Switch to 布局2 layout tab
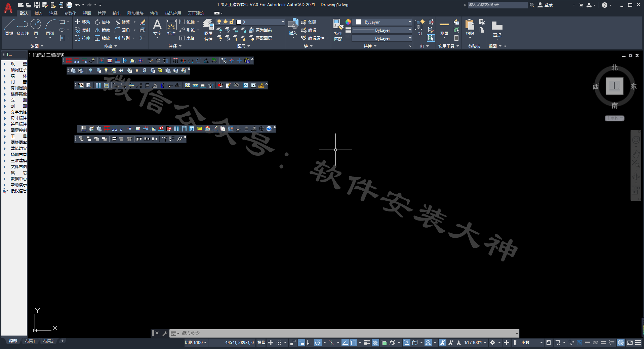The image size is (644, 349). tap(48, 341)
